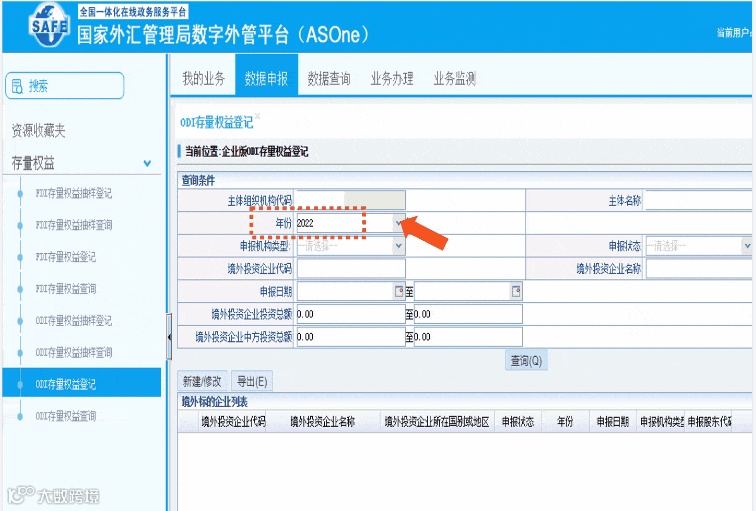Viewport: 756px width, 511px height.
Task: Click 境外投资企业中方投资总额 maximum field
Action: click(x=468, y=337)
